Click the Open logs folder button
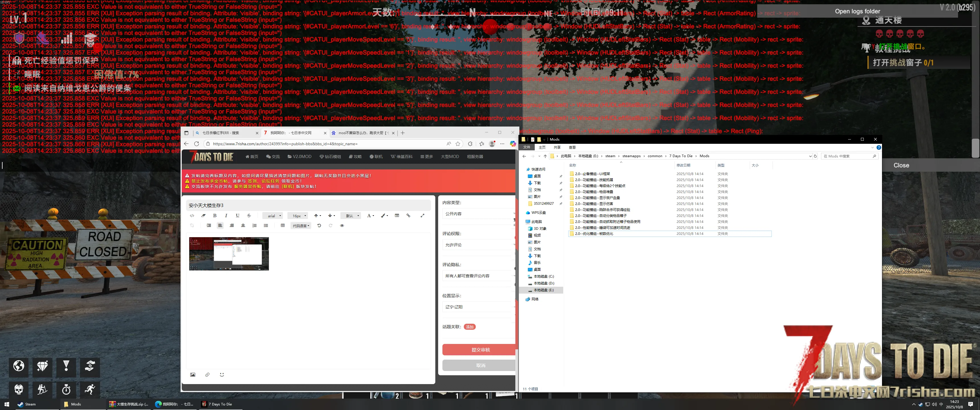This screenshot has width=980, height=410. click(x=857, y=11)
